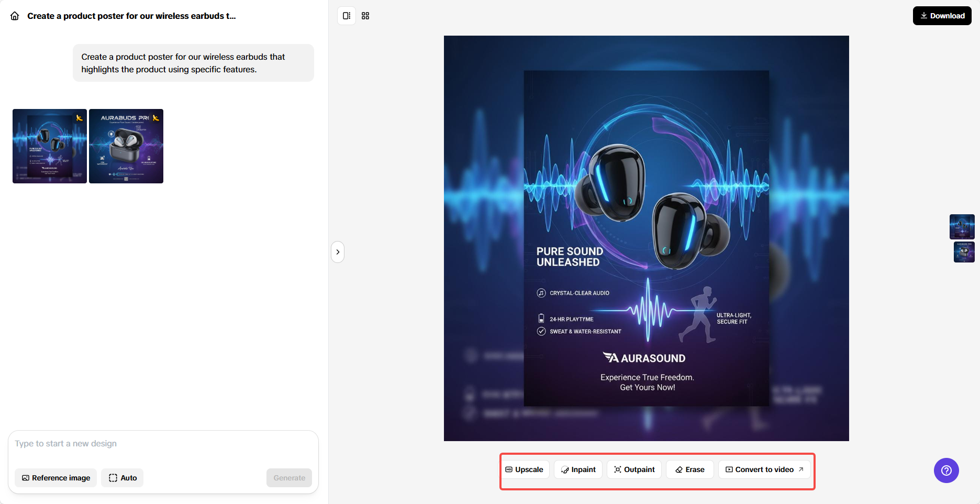Image resolution: width=980 pixels, height=504 pixels.
Task: Click the user prompt message bubble
Action: [x=193, y=63]
